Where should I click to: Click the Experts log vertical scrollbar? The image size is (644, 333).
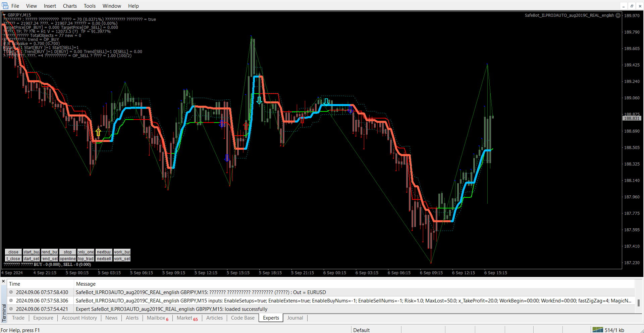point(638,302)
